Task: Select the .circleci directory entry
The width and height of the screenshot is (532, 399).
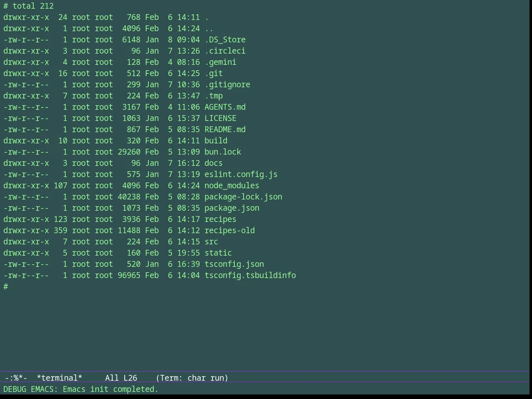Action: (x=225, y=51)
